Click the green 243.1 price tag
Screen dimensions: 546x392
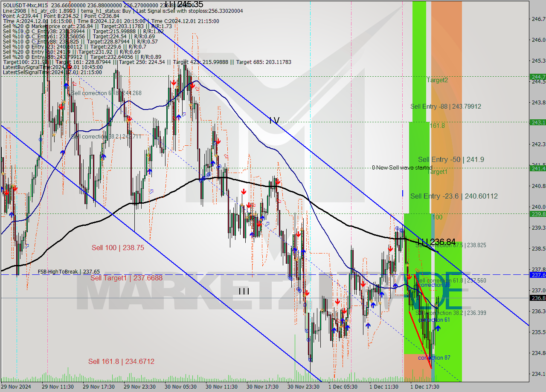point(537,122)
